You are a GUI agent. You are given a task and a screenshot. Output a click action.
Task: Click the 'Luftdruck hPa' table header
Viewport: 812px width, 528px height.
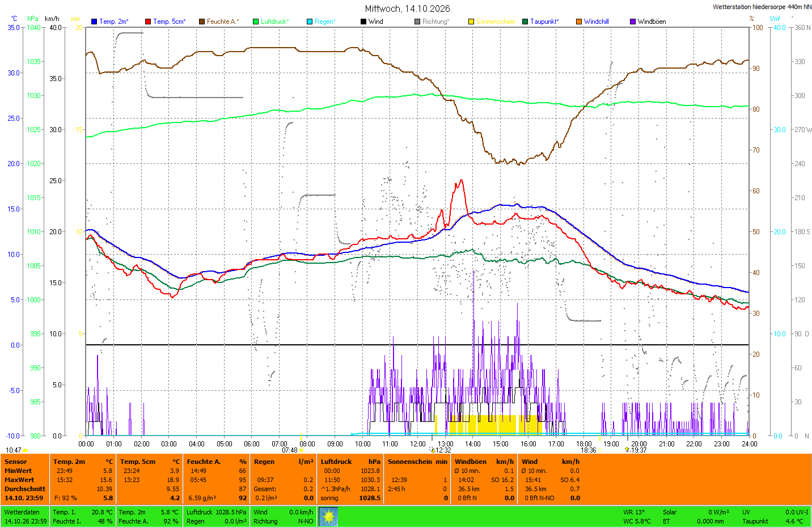tap(350, 462)
